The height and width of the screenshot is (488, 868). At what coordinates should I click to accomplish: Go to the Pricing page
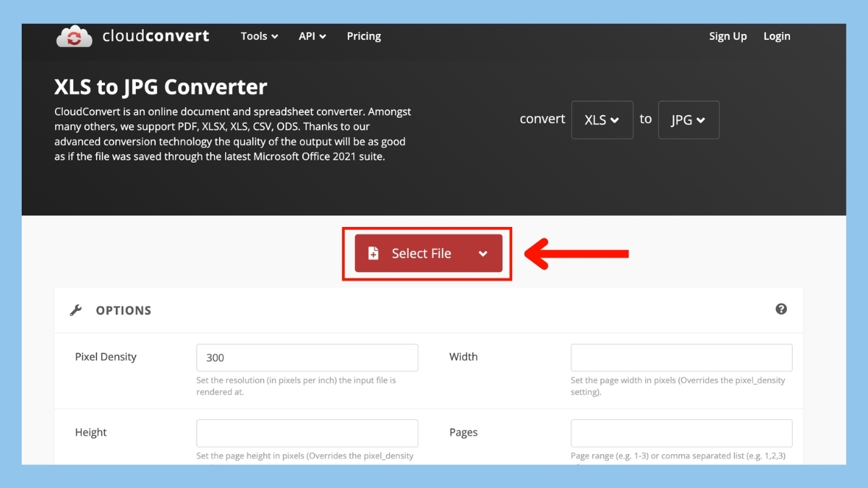click(364, 36)
